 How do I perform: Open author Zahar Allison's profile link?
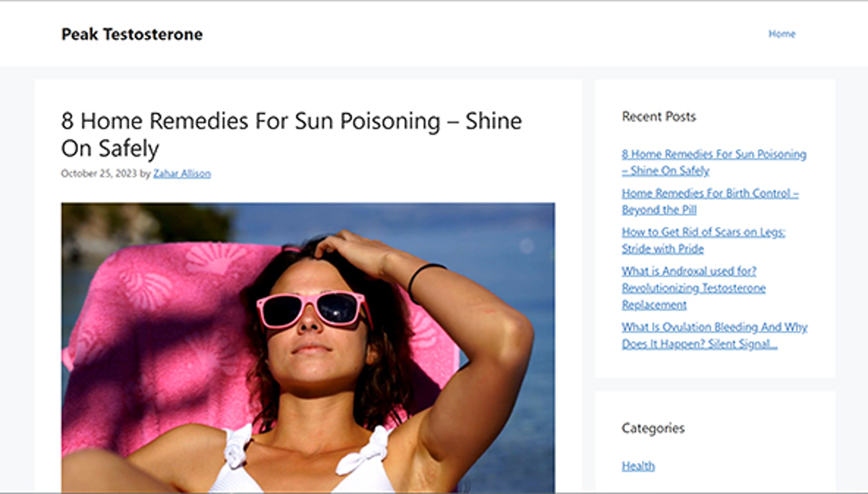point(182,174)
